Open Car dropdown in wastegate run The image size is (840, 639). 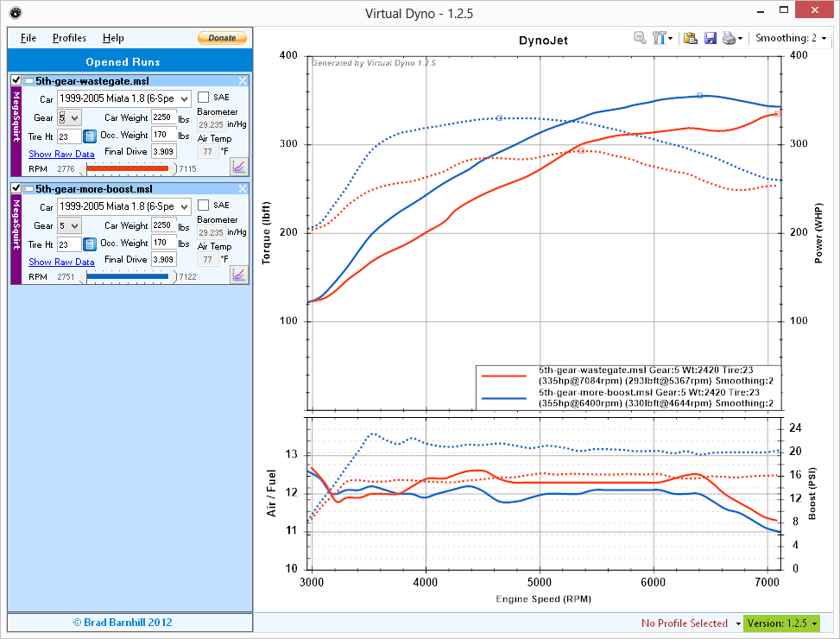coord(123,99)
